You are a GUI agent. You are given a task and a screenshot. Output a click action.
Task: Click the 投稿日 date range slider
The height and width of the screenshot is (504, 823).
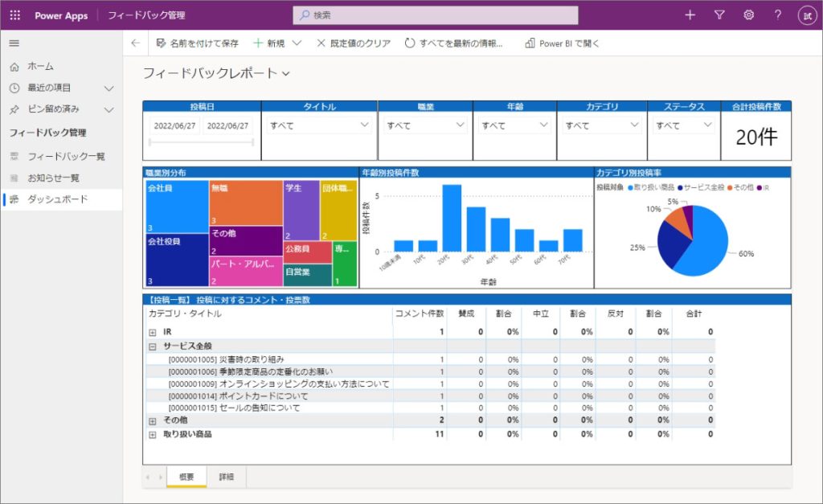(x=202, y=143)
